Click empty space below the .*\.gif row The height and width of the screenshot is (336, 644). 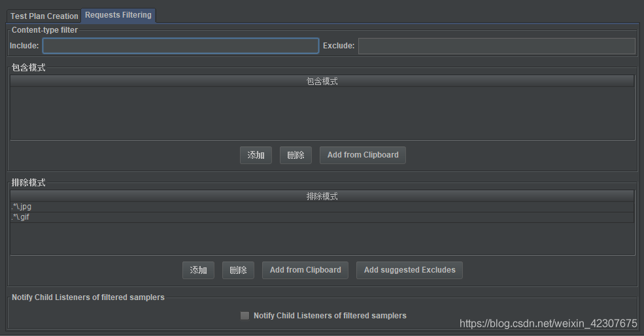pyautogui.click(x=322, y=238)
